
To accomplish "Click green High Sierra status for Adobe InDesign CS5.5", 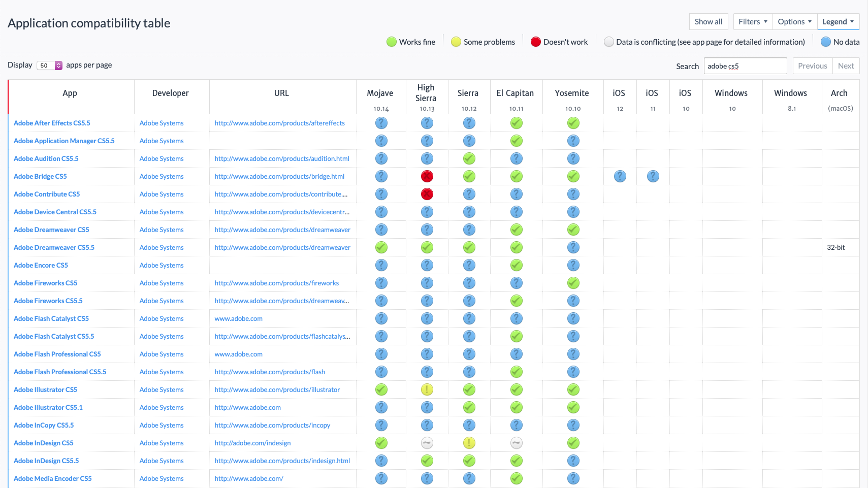I will pos(427,461).
